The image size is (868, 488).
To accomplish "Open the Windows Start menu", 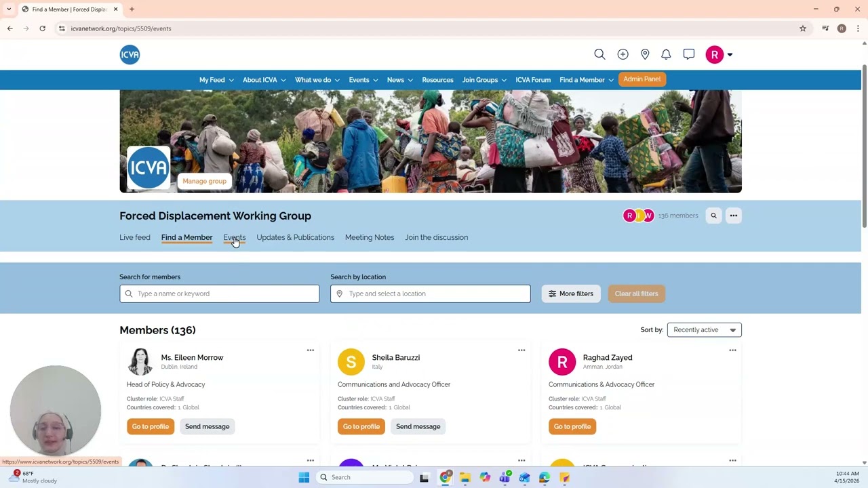I will coord(304,477).
